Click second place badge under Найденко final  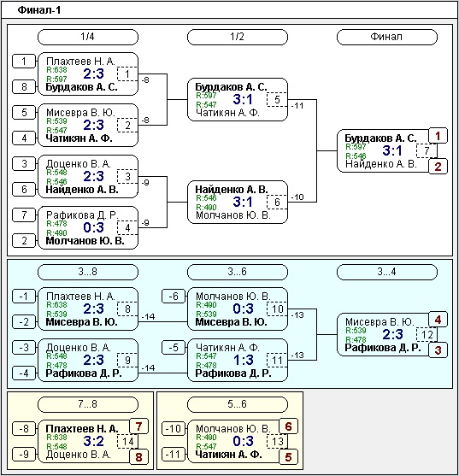(438, 167)
